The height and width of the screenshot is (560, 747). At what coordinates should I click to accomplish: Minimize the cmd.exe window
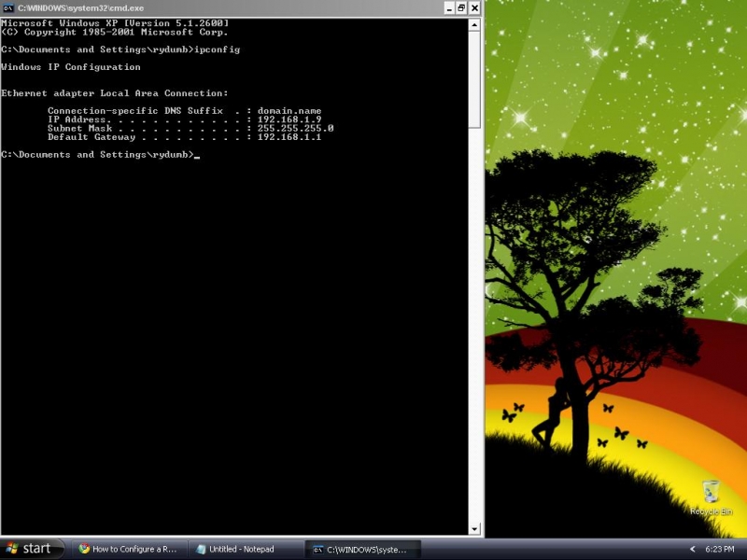[x=445, y=7]
